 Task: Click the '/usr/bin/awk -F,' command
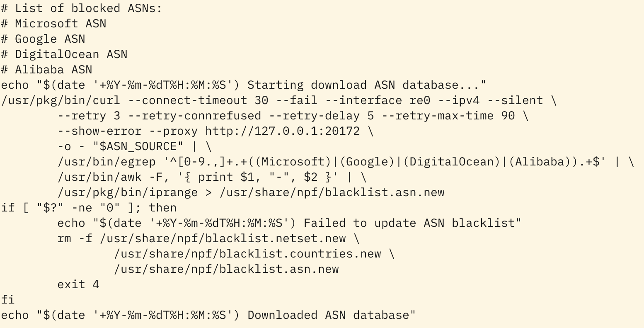(113, 177)
